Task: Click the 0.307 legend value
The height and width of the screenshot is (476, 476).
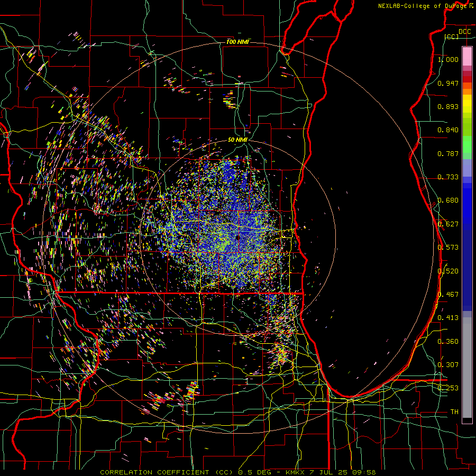Action: point(448,365)
